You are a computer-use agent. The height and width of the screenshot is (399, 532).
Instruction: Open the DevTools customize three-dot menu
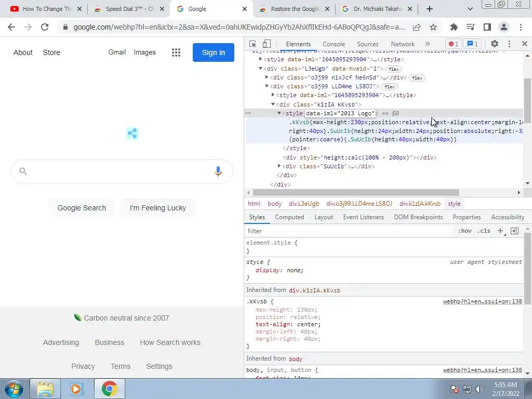click(509, 44)
